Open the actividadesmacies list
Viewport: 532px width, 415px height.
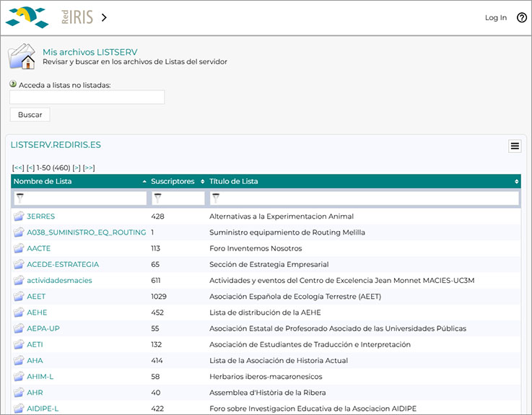point(59,280)
